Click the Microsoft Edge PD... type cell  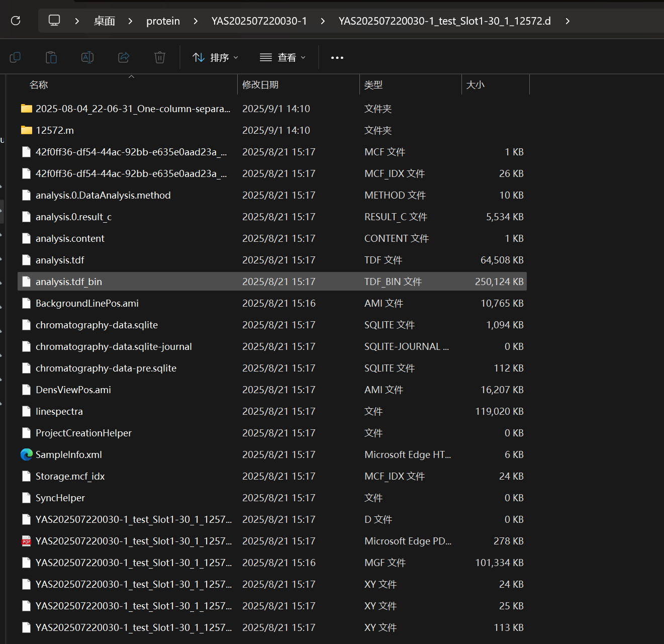[x=408, y=541]
